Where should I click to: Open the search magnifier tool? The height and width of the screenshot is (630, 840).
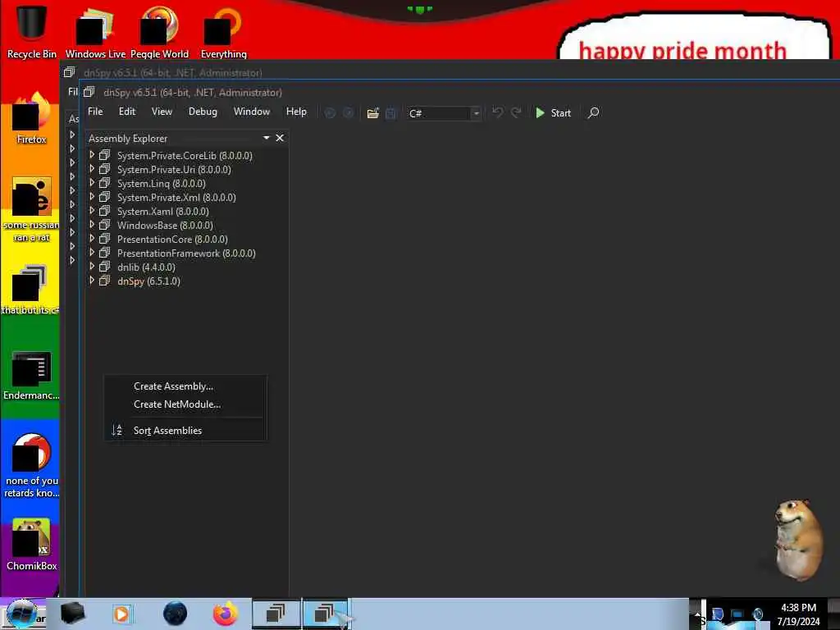[593, 113]
